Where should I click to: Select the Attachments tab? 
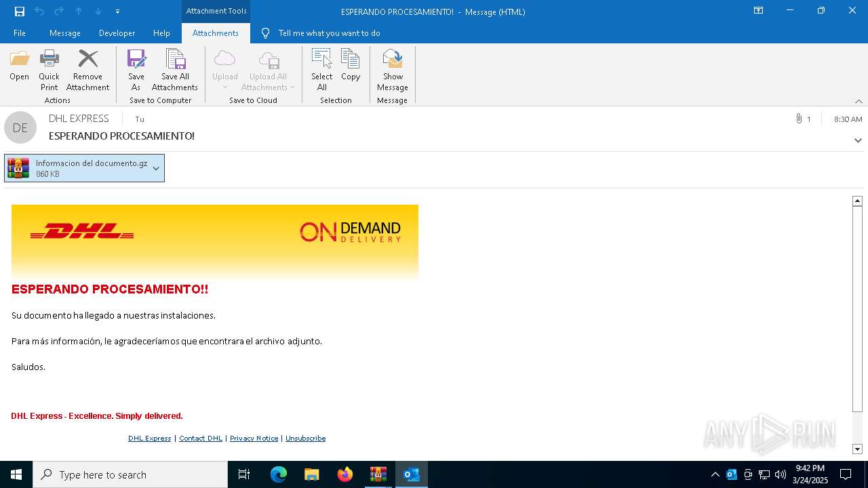click(x=216, y=33)
